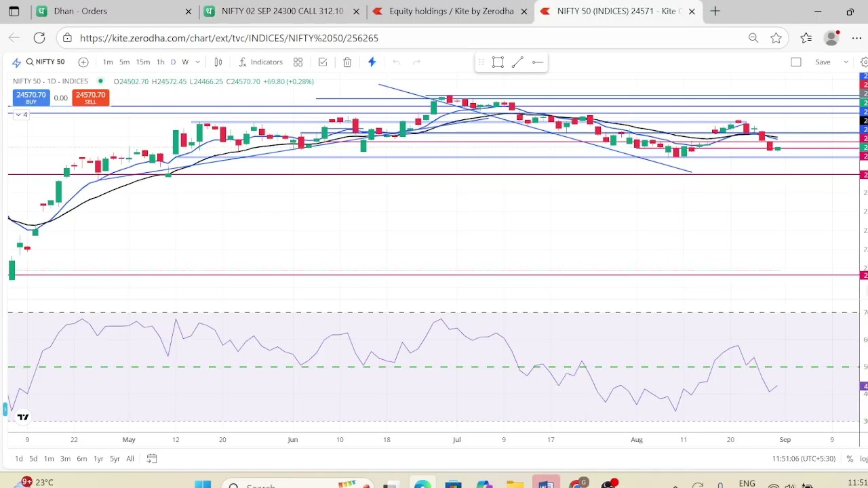Screen dimensions: 868x488
Task: Open Microsoft Word from the taskbar
Action: click(546, 483)
